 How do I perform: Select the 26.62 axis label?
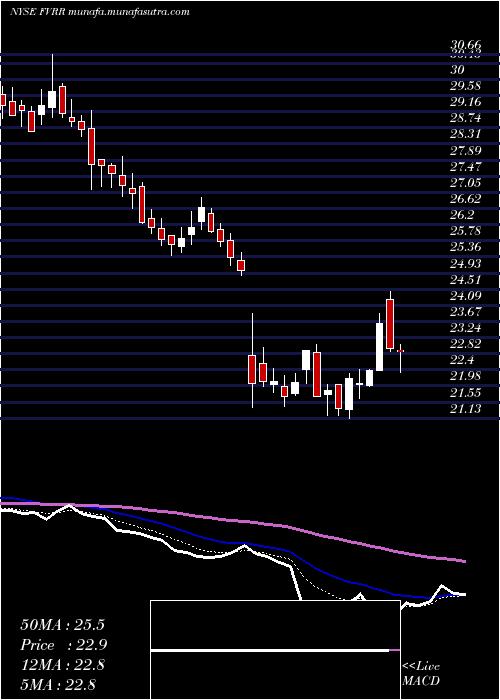[466, 199]
